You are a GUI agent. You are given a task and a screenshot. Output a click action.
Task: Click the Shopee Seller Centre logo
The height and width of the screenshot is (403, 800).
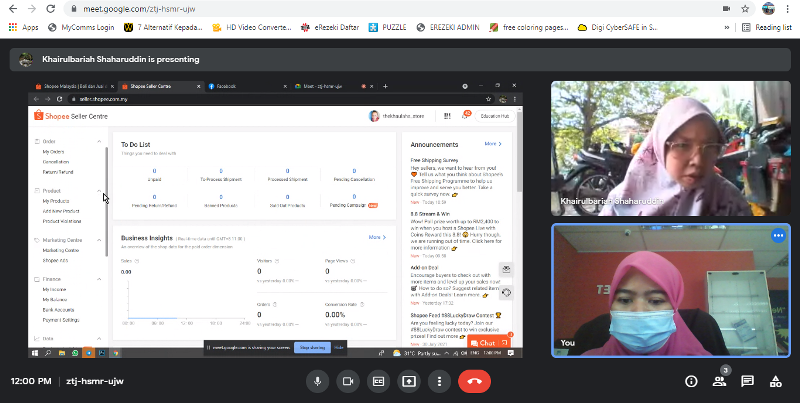71,116
